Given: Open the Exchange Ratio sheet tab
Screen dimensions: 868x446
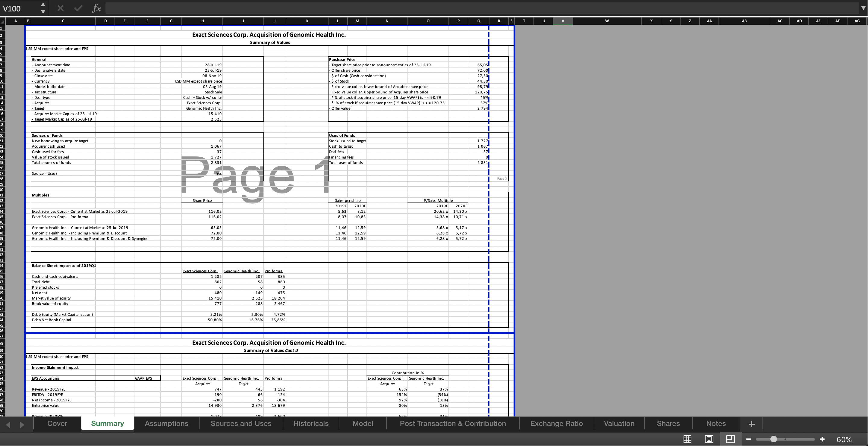Looking at the screenshot, I should point(556,423).
